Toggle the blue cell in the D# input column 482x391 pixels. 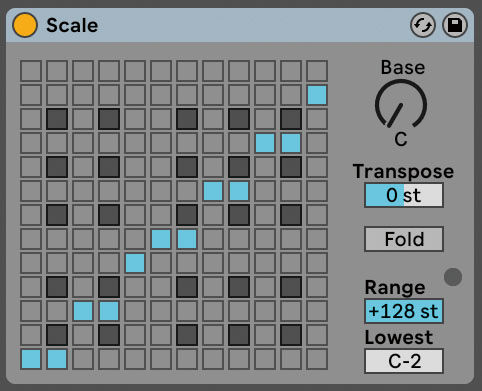point(109,311)
